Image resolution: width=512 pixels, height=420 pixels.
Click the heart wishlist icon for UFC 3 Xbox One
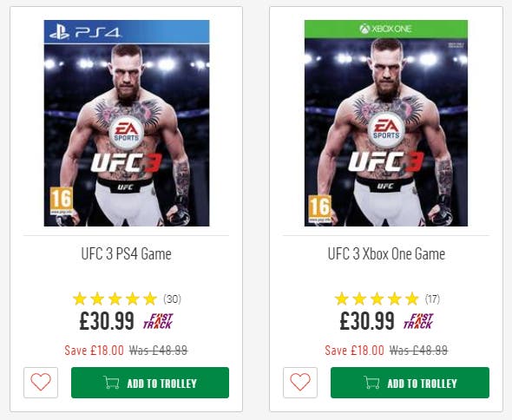click(x=300, y=383)
